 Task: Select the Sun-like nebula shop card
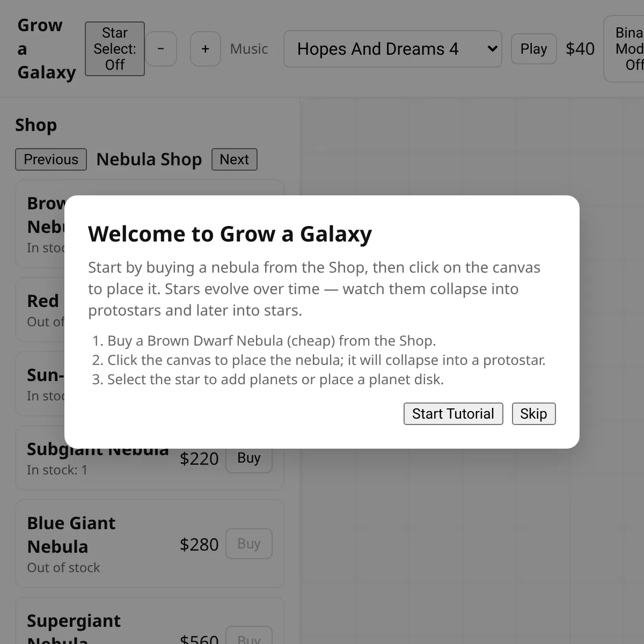tap(43, 384)
